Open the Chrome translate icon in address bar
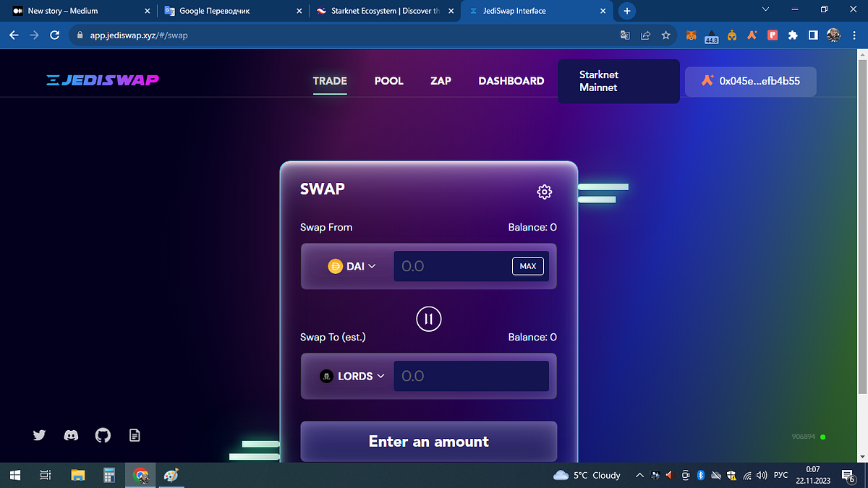The image size is (868, 488). coord(625,34)
